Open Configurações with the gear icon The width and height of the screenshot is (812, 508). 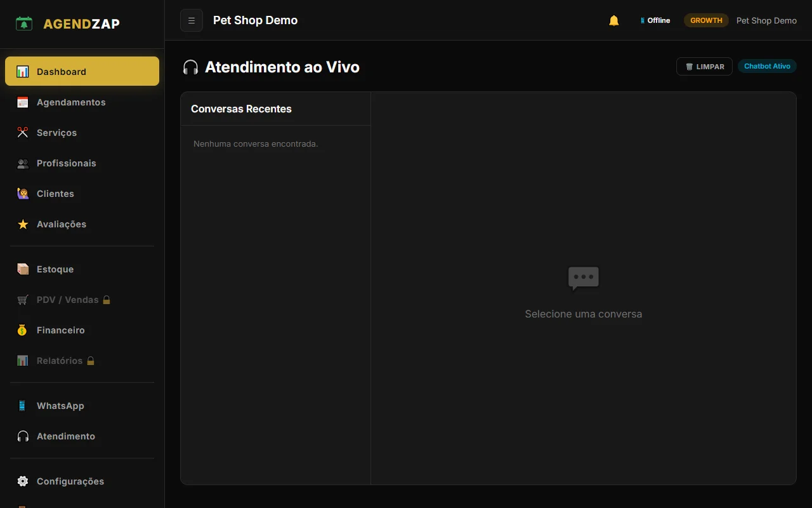[x=23, y=481]
